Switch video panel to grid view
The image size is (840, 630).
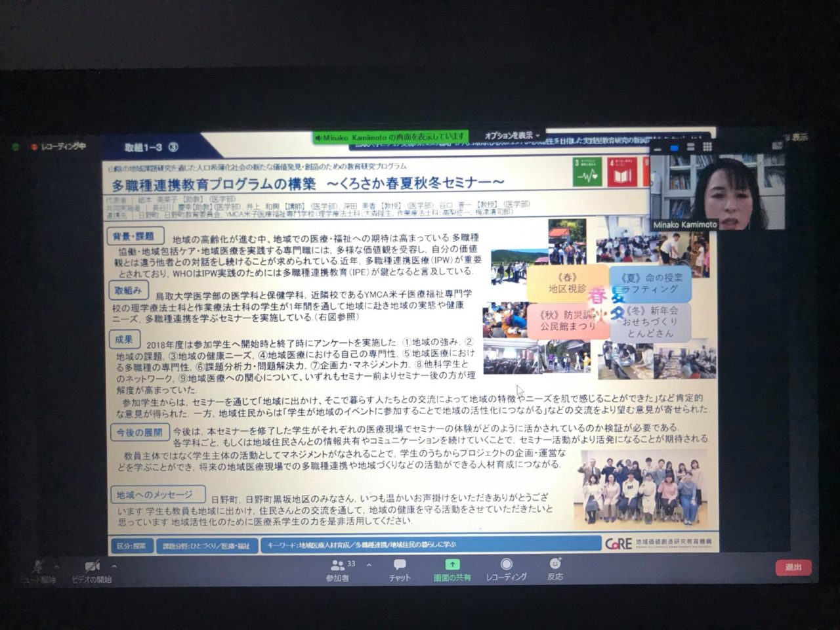coord(707,147)
